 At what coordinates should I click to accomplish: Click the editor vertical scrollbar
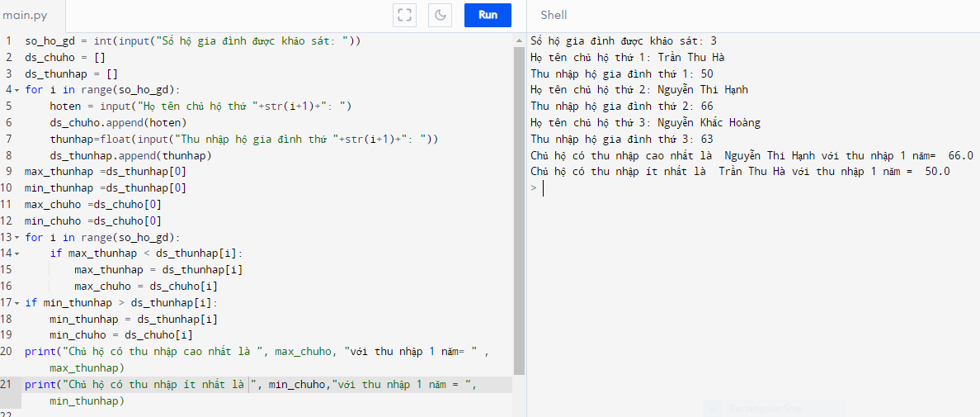[519, 206]
